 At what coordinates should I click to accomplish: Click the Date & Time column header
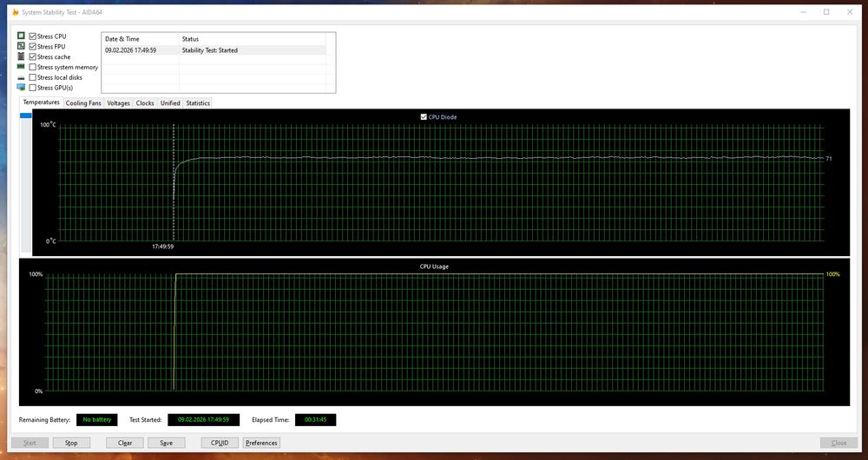(x=141, y=39)
